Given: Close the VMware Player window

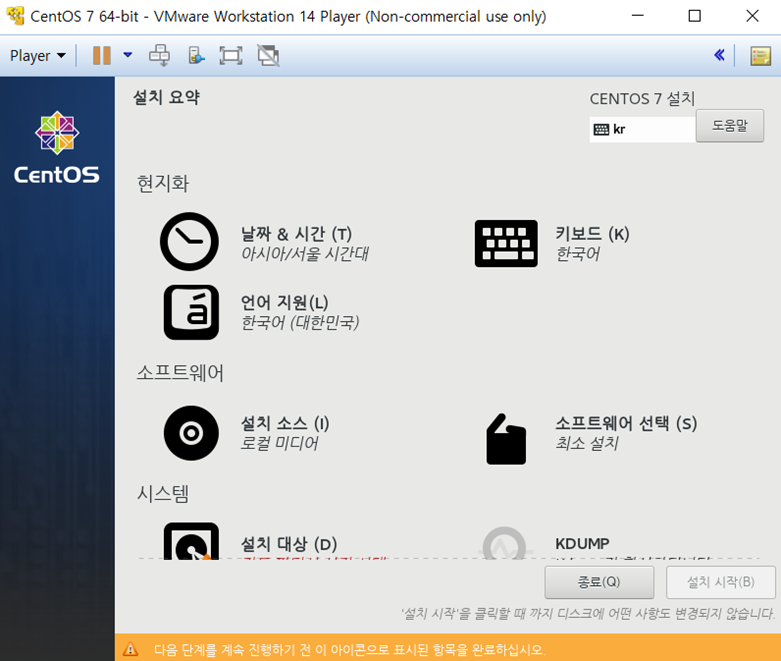Looking at the screenshot, I should point(752,16).
